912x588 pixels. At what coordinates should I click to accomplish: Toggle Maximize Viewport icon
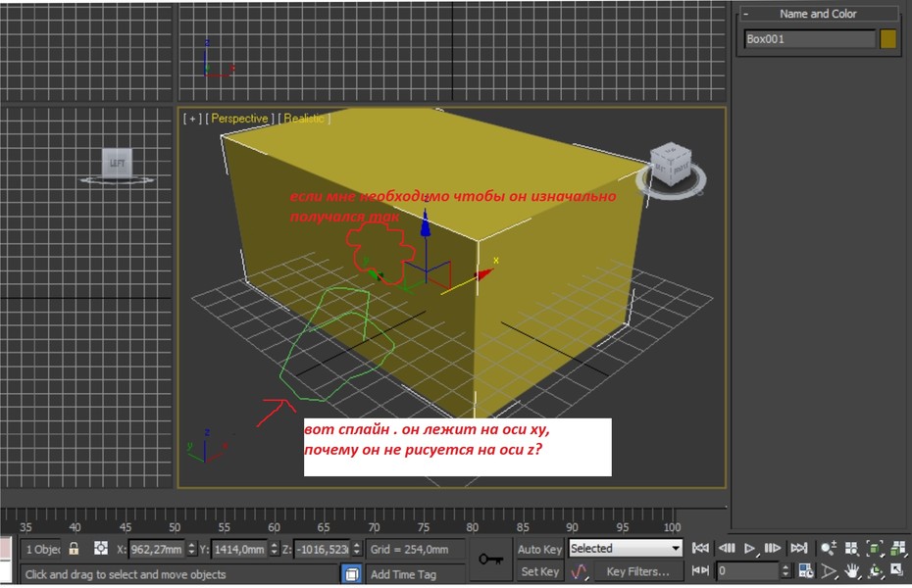coord(897,570)
